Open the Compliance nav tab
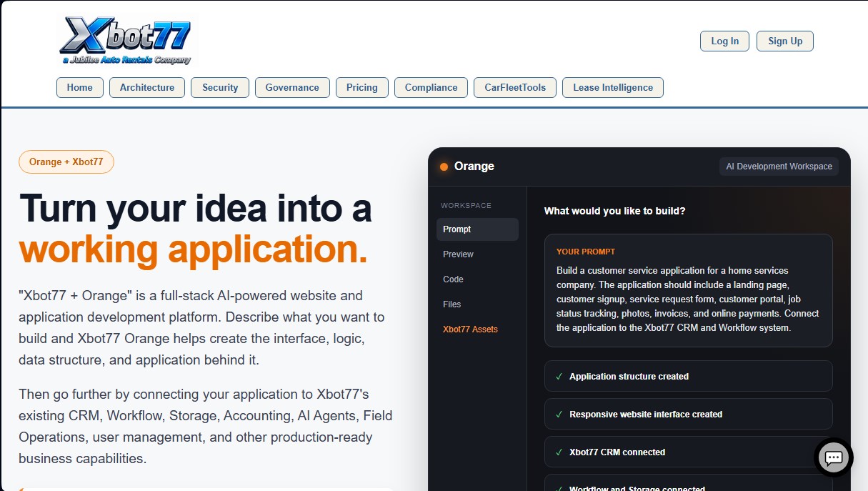The image size is (868, 491). point(431,87)
